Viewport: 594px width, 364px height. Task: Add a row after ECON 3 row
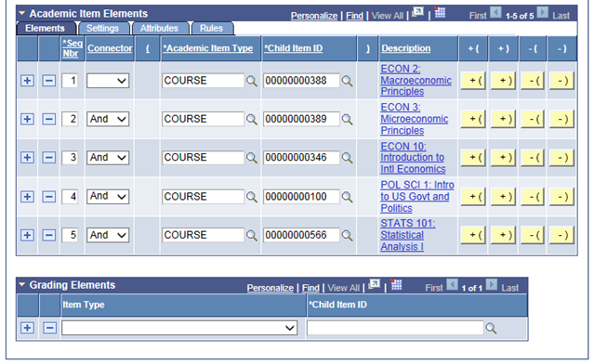click(27, 119)
